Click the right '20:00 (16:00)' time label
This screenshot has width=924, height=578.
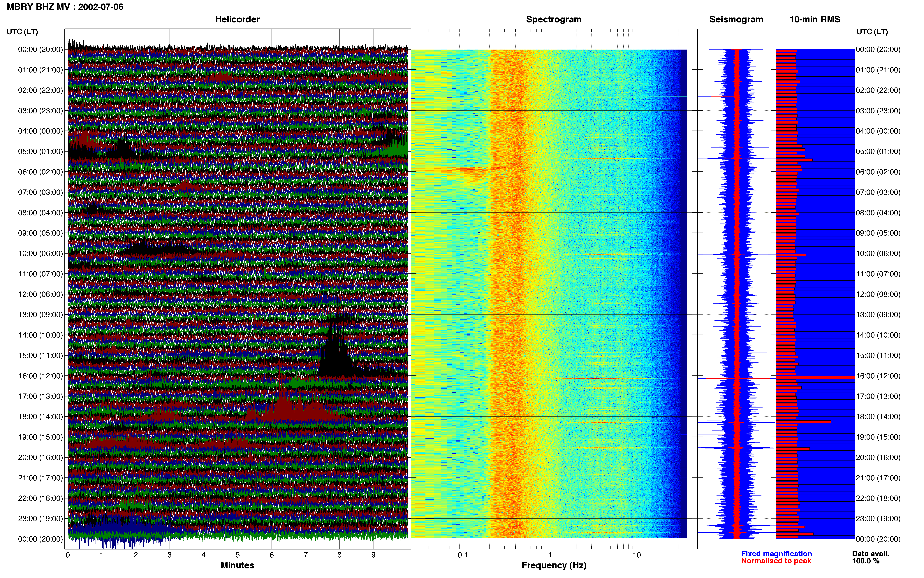(x=878, y=458)
